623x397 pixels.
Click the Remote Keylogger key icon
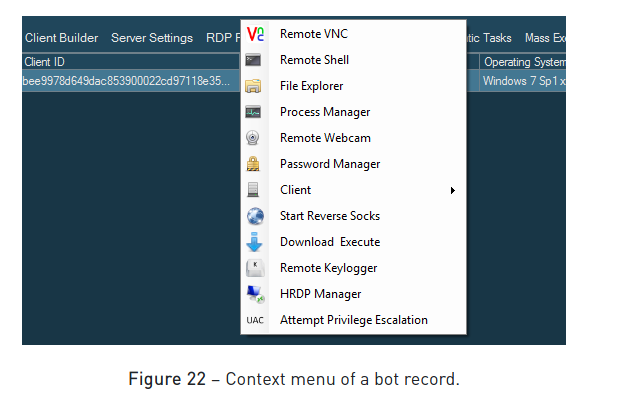(255, 268)
